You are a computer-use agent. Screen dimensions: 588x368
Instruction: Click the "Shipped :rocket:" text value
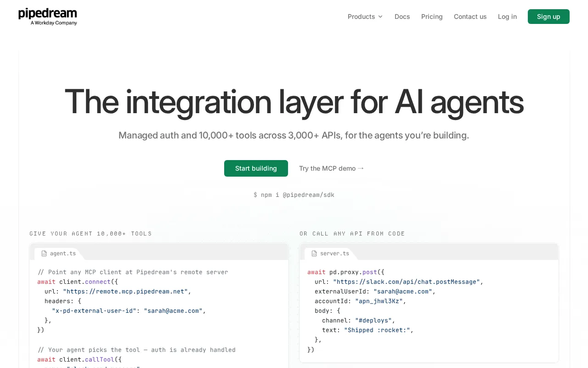(377, 330)
